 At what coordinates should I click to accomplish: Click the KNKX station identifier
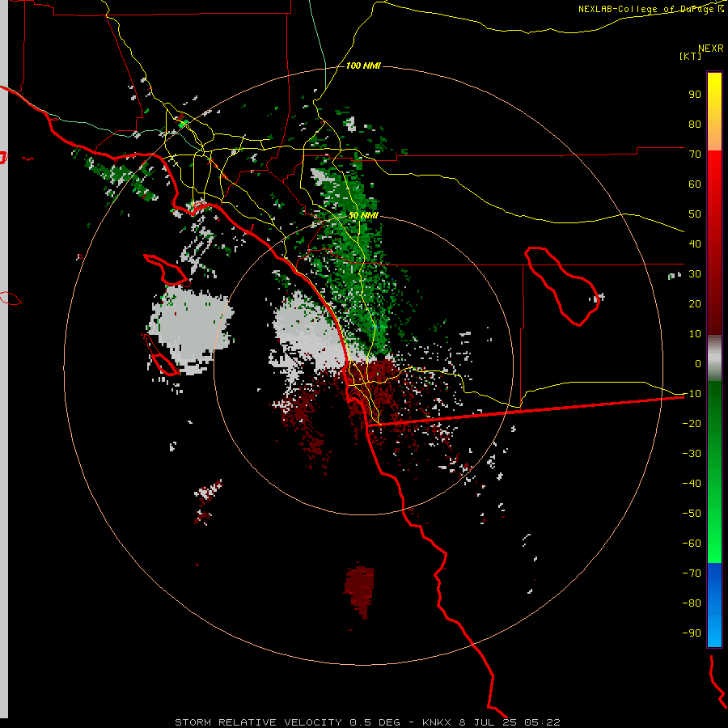[437, 722]
